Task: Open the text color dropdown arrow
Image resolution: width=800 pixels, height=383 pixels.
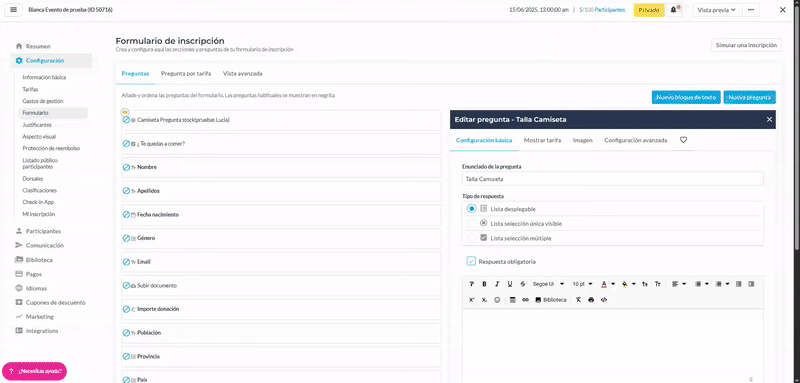Action: 613,284
